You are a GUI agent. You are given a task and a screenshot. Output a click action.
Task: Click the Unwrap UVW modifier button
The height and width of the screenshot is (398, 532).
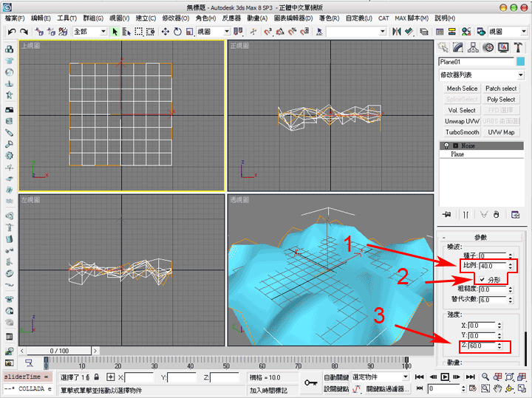(462, 121)
